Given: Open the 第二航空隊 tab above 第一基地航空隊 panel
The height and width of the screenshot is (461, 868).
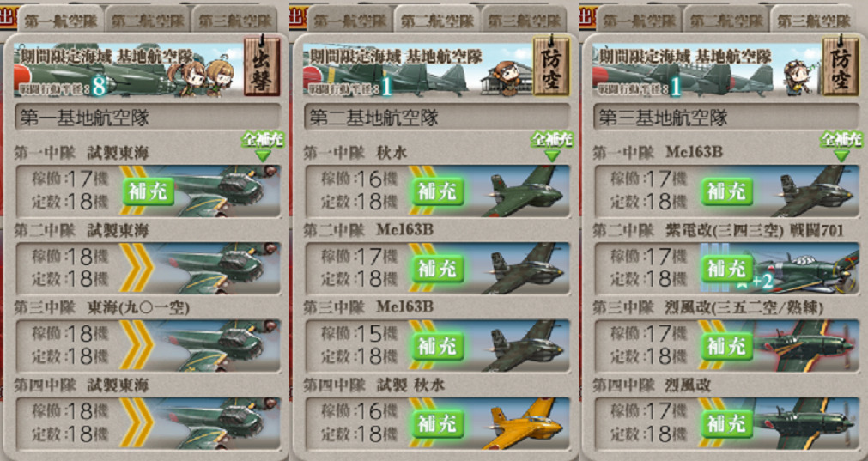Looking at the screenshot, I should point(148,21).
